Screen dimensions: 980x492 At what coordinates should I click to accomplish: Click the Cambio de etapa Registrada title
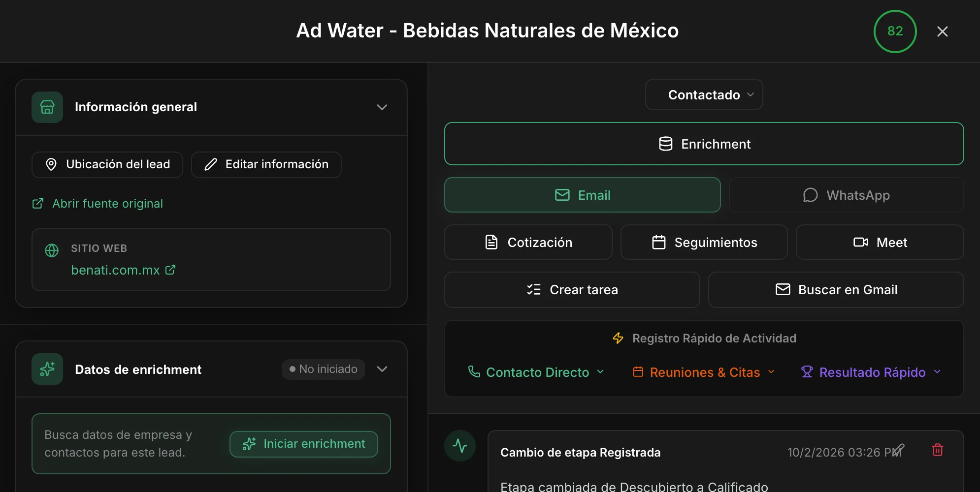[x=580, y=452]
